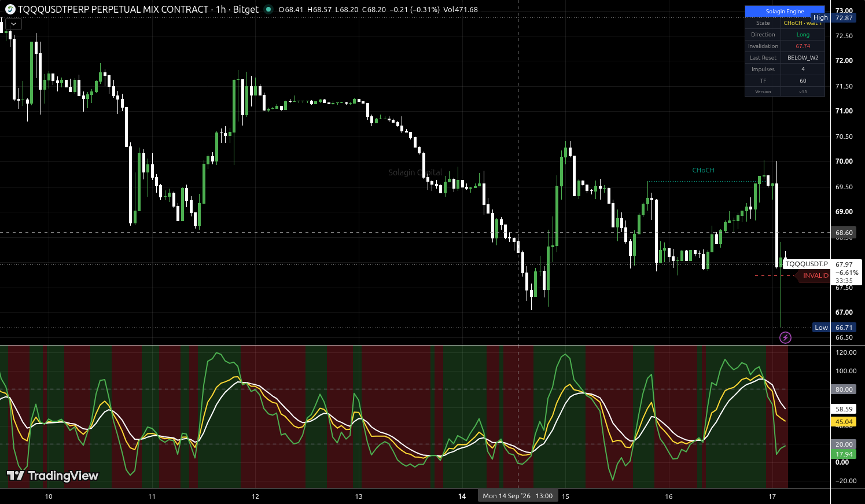Click the State row label
This screenshot has width=865, height=504.
tap(763, 23)
